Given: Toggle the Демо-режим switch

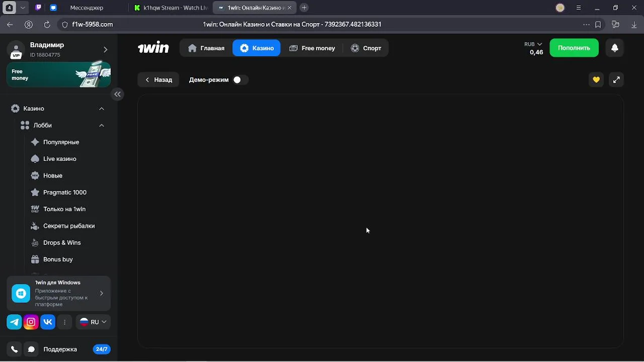Looking at the screenshot, I should [x=239, y=79].
